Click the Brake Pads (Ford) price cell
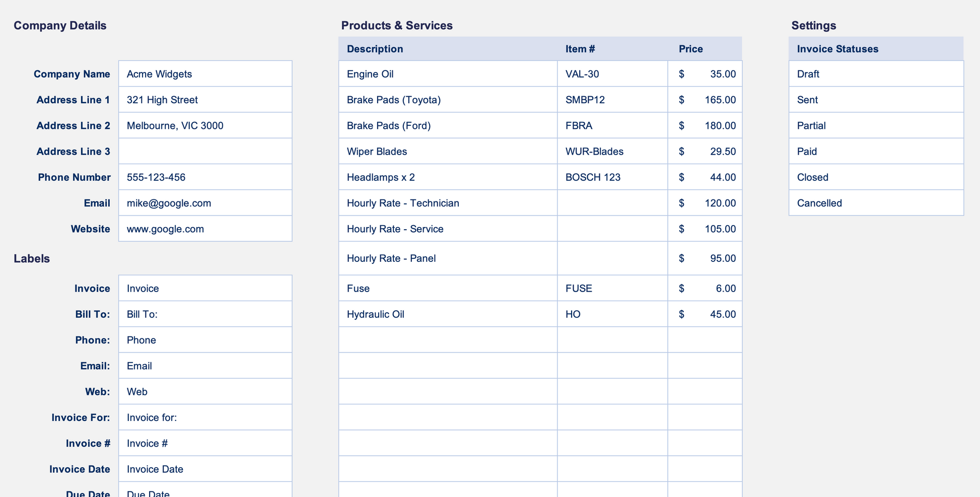Screen dimensions: 980x497 pyautogui.click(x=705, y=125)
